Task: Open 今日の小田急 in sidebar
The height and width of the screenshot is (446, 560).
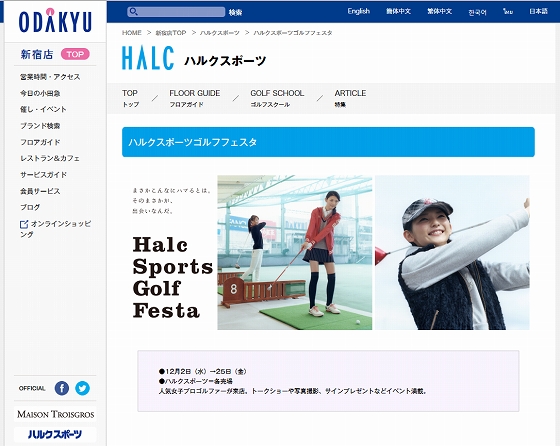Action: pyautogui.click(x=40, y=93)
